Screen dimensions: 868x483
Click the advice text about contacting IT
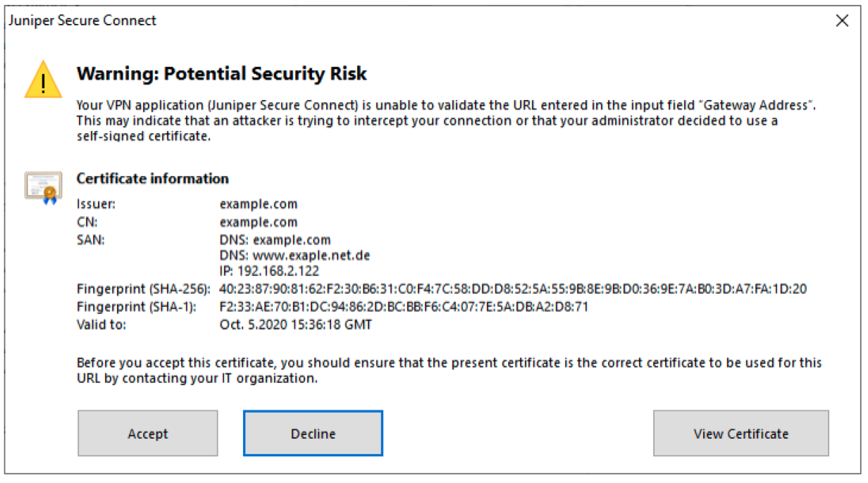(449, 370)
